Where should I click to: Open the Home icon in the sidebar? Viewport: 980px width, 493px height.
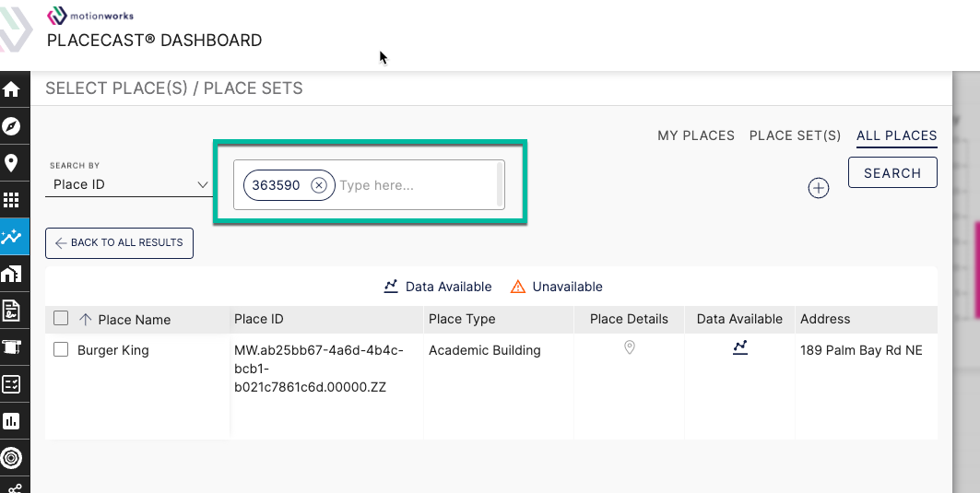11,89
